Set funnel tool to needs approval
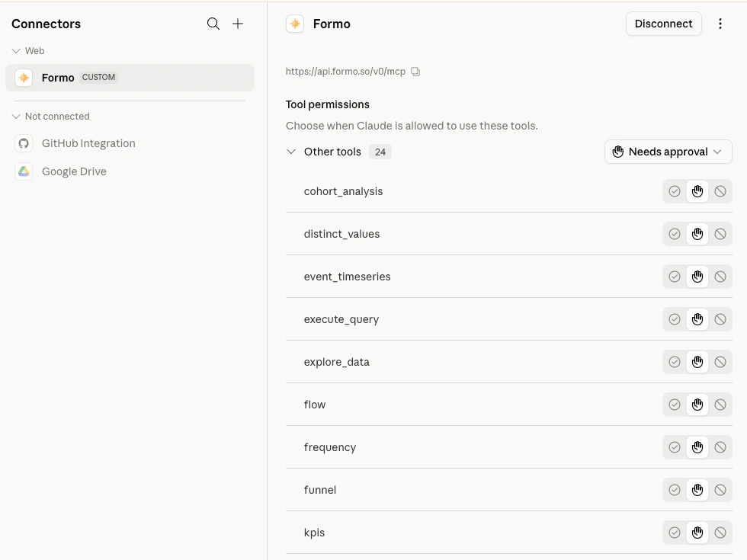The image size is (747, 560). [x=697, y=490]
